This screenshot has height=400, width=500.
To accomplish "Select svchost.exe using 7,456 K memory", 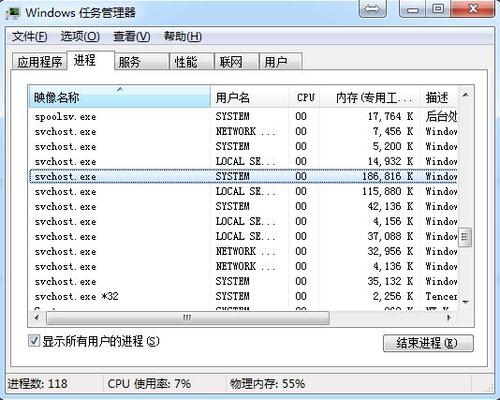I will (x=243, y=131).
